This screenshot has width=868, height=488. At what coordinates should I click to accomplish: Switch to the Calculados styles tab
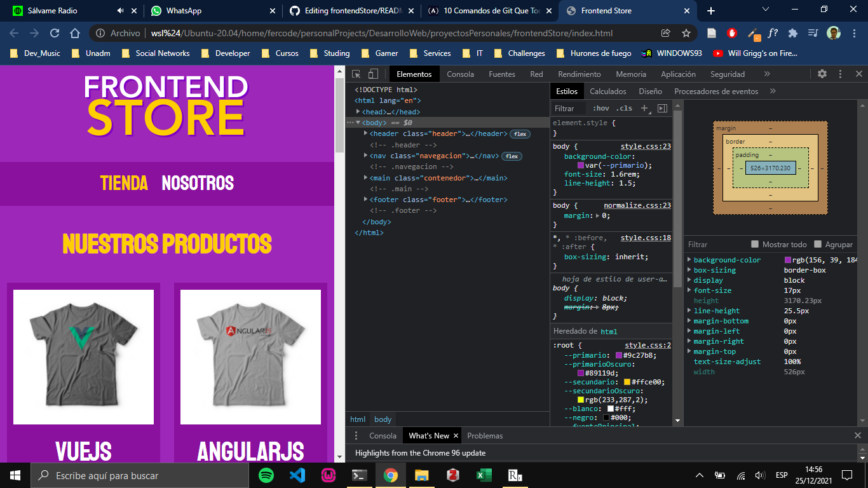(x=608, y=91)
